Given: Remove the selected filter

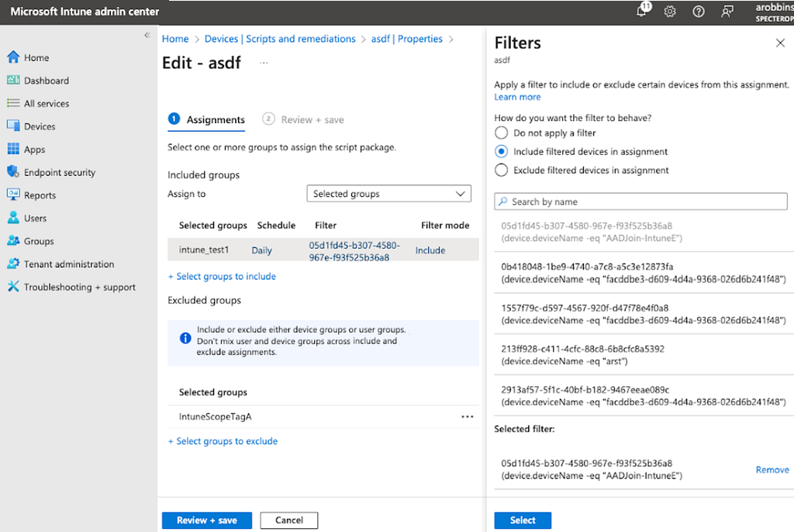Looking at the screenshot, I should point(772,469).
